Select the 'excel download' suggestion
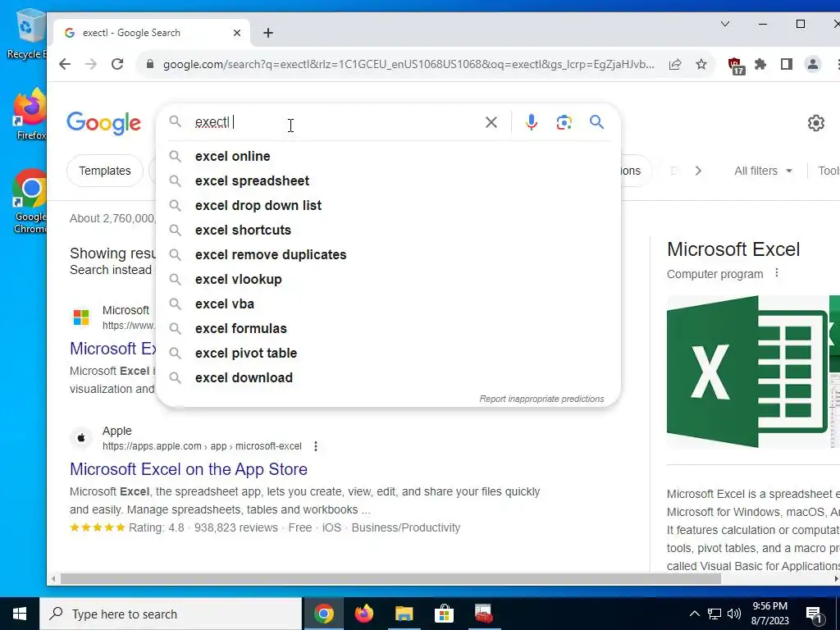The height and width of the screenshot is (630, 840). [x=388, y=377]
